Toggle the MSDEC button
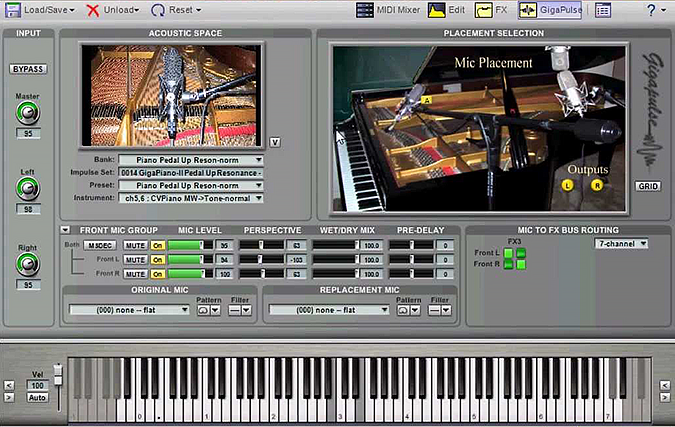This screenshot has height=427, width=675. (x=100, y=245)
